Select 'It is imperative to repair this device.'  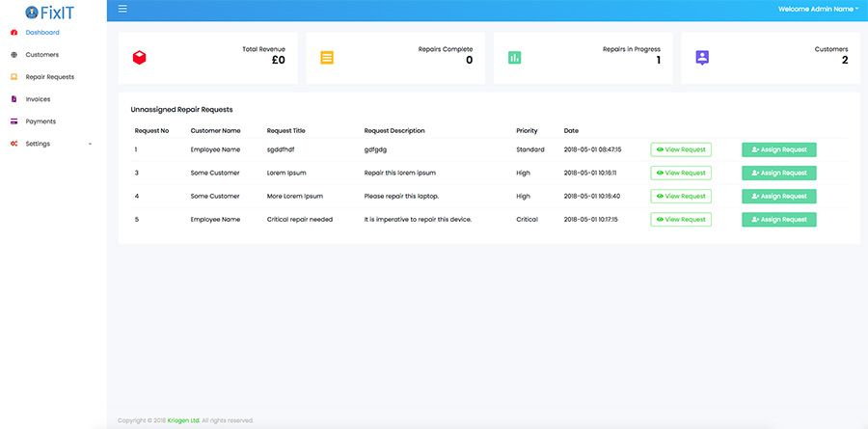coord(418,219)
